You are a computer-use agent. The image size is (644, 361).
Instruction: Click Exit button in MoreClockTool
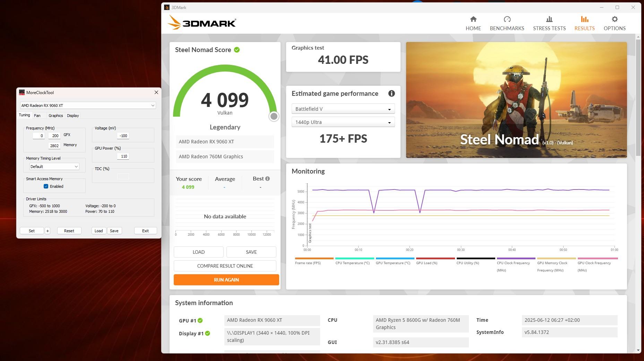pyautogui.click(x=145, y=231)
